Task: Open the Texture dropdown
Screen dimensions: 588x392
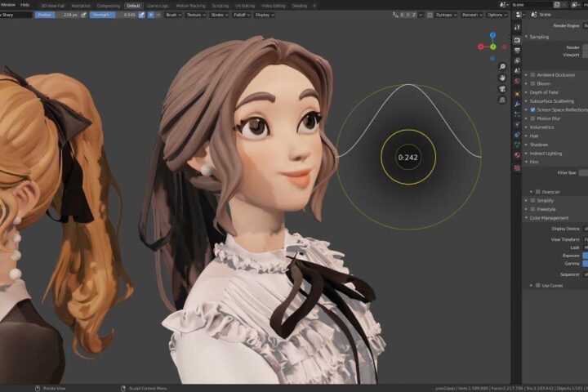Action: point(197,15)
